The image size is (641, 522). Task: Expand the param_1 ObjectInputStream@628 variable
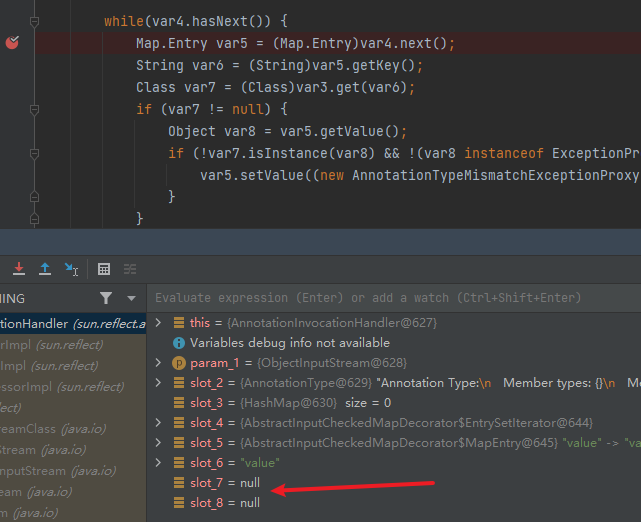159,363
